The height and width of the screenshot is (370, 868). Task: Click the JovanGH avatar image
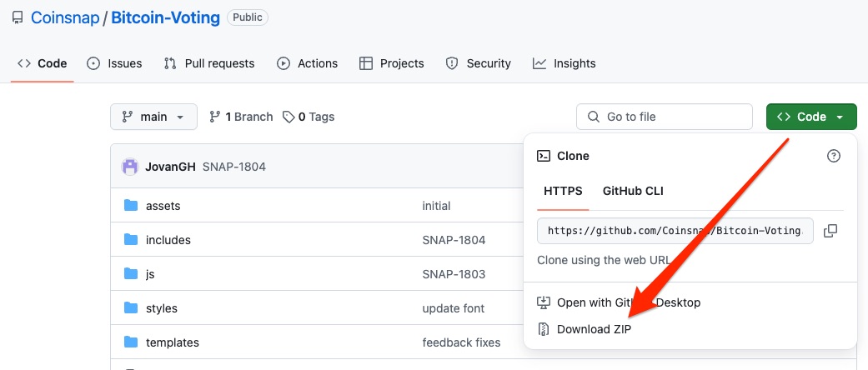coord(130,167)
